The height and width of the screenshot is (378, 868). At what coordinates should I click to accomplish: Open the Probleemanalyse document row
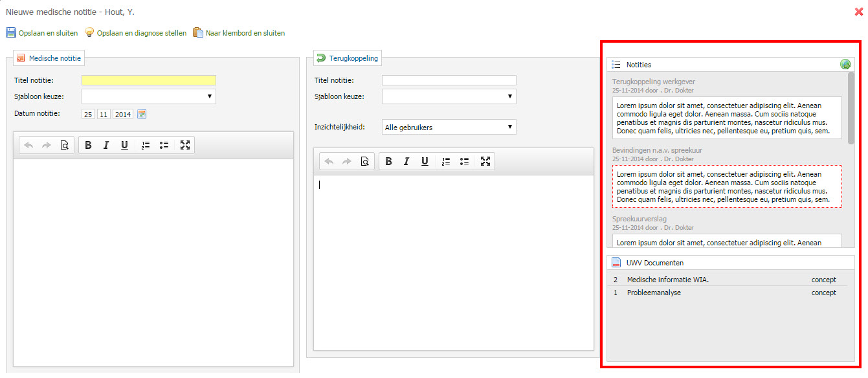click(654, 293)
